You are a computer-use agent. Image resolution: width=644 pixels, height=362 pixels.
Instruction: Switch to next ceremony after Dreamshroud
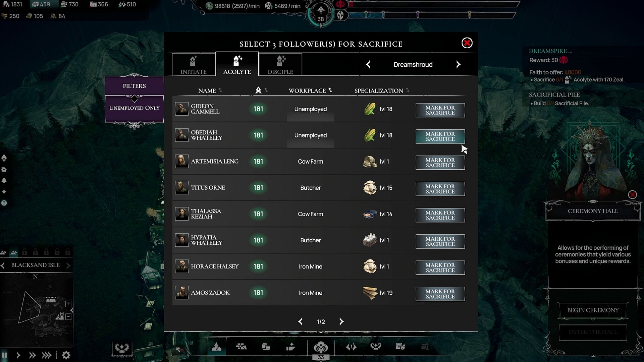pyautogui.click(x=458, y=64)
